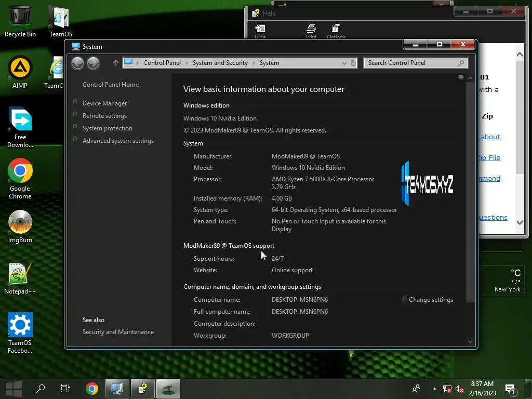Click the Forward arrow in System window
This screenshot has height=399, width=532.
94,63
